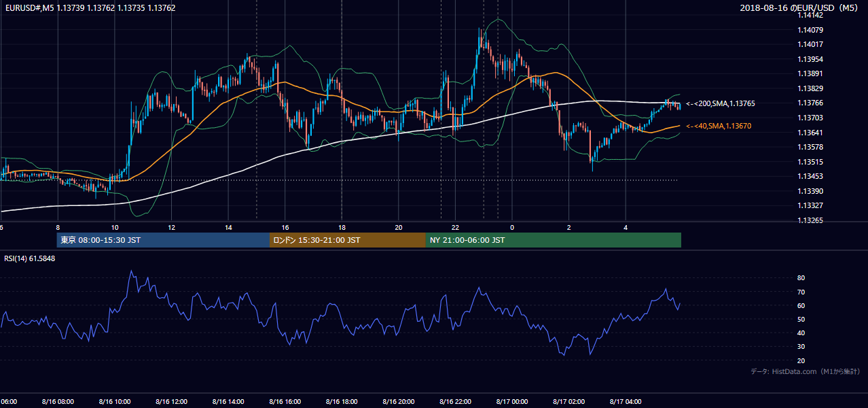The image size is (868, 408).
Task: Click hour marker 12 under price chart
Action: tap(172, 228)
